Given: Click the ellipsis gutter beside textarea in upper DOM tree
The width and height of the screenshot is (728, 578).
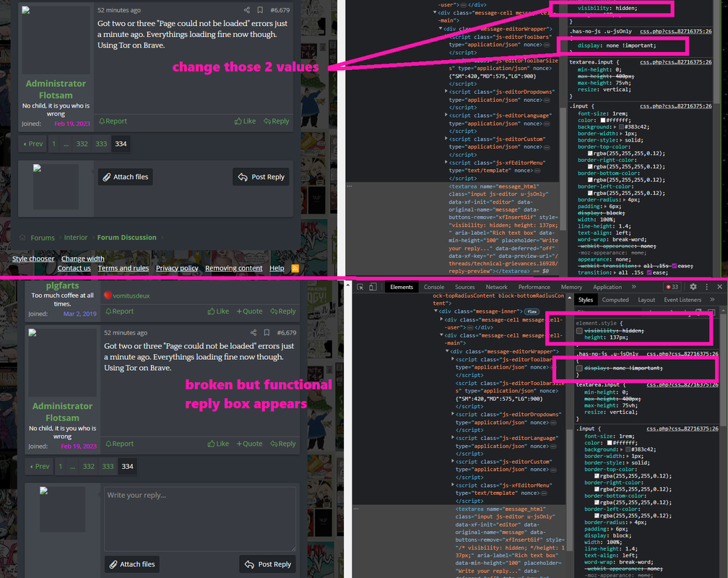Looking at the screenshot, I should coord(350,186).
